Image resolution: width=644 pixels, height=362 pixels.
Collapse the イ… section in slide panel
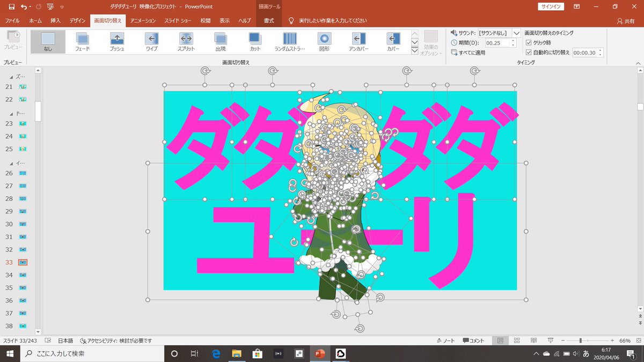[x=11, y=163]
